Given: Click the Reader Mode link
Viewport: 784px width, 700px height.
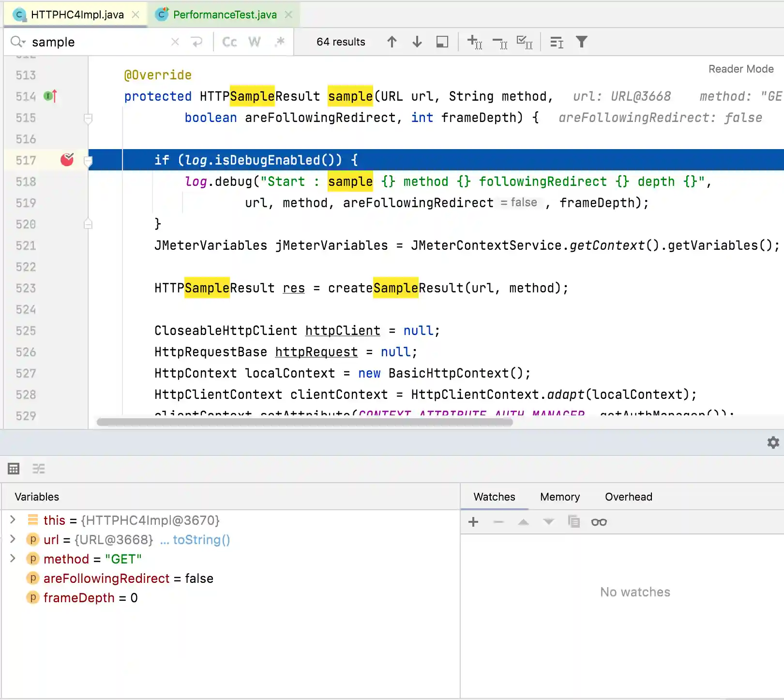Looking at the screenshot, I should 740,69.
